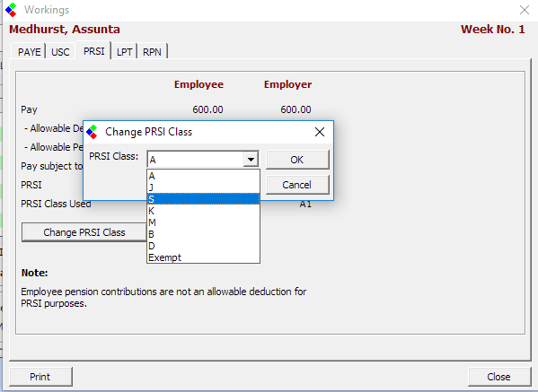Print the workings

pyautogui.click(x=40, y=377)
